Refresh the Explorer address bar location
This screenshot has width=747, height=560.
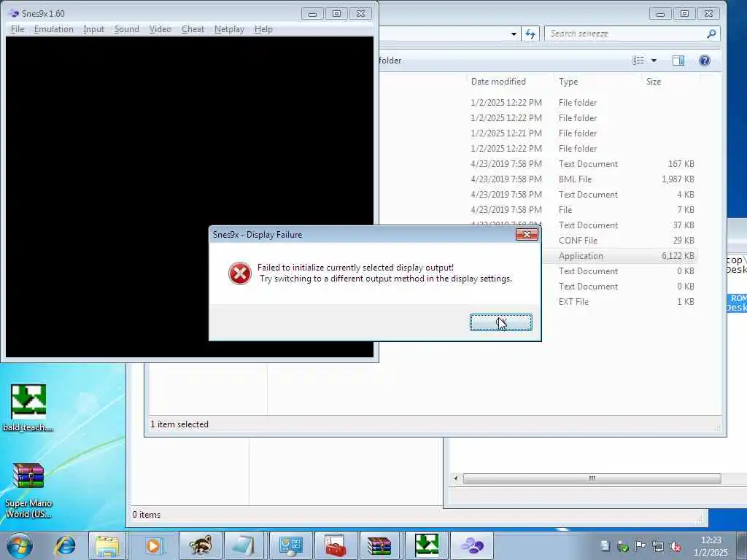pos(530,34)
